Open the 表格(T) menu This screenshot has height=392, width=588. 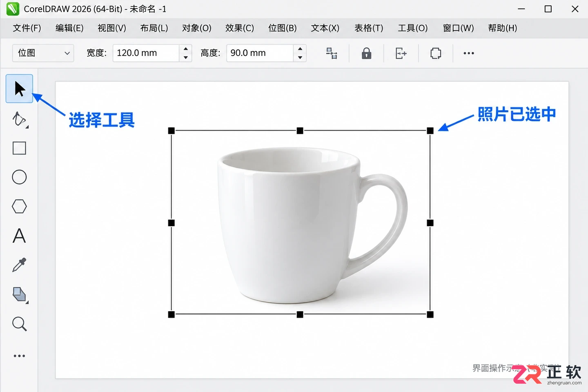tap(369, 28)
